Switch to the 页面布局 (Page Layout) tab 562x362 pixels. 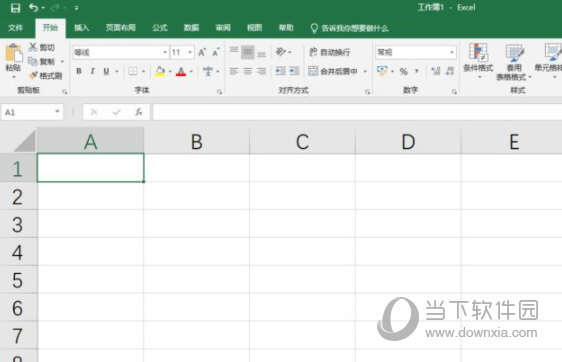120,28
